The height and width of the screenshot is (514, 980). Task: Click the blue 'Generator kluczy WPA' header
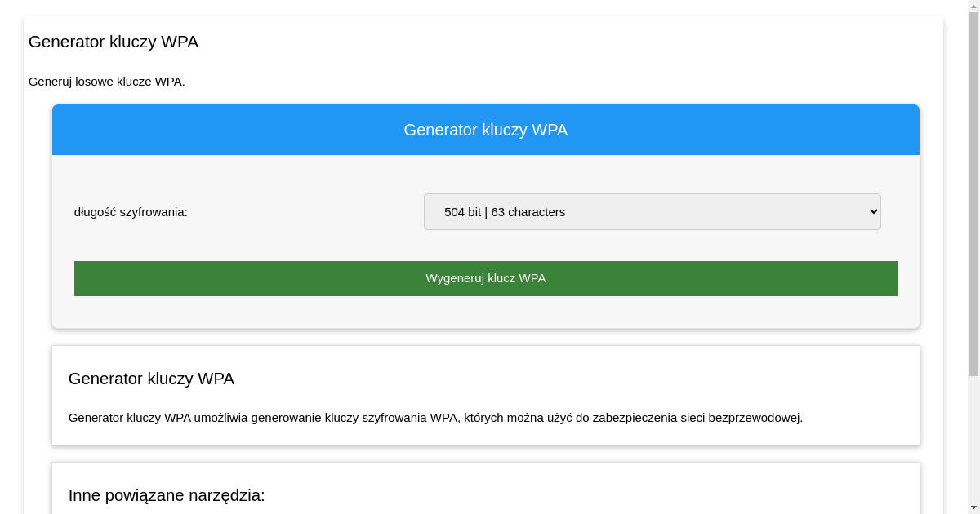(486, 129)
